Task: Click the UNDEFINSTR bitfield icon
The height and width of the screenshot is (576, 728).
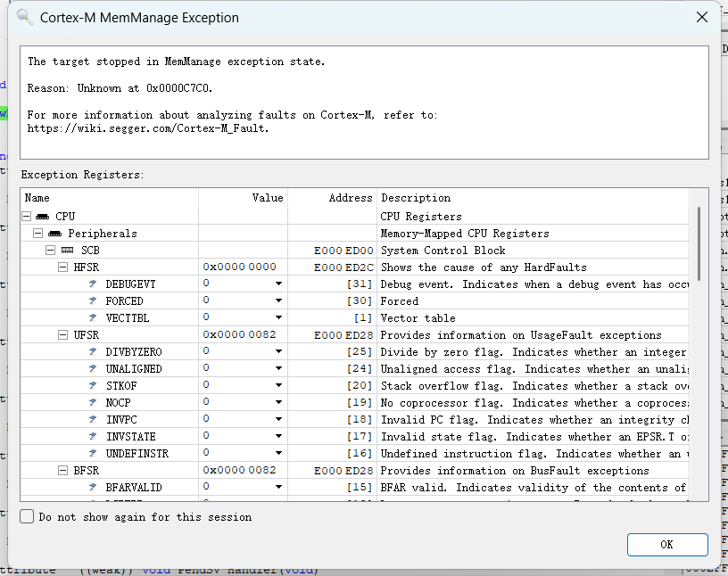Action: [x=93, y=454]
